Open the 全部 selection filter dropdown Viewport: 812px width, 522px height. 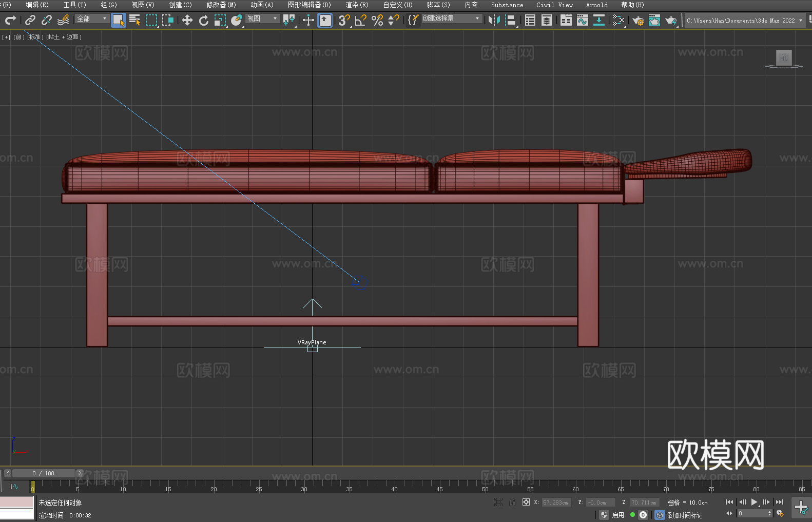(92, 19)
